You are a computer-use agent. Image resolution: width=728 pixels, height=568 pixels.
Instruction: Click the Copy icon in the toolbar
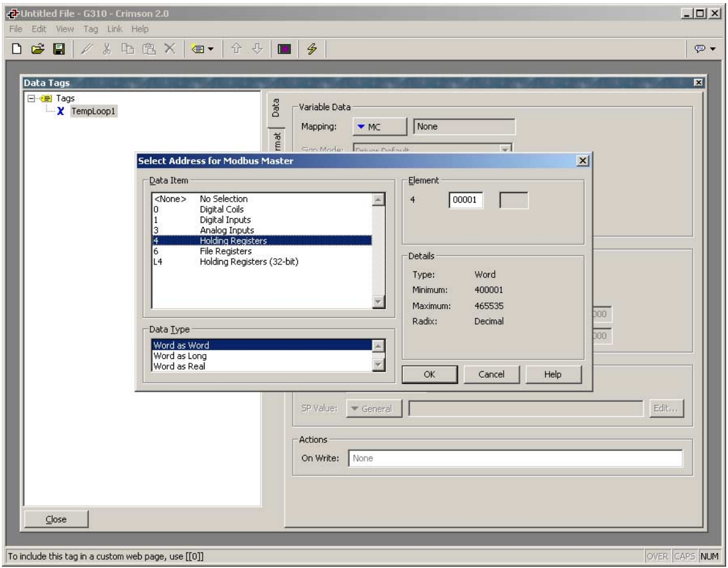[x=127, y=49]
